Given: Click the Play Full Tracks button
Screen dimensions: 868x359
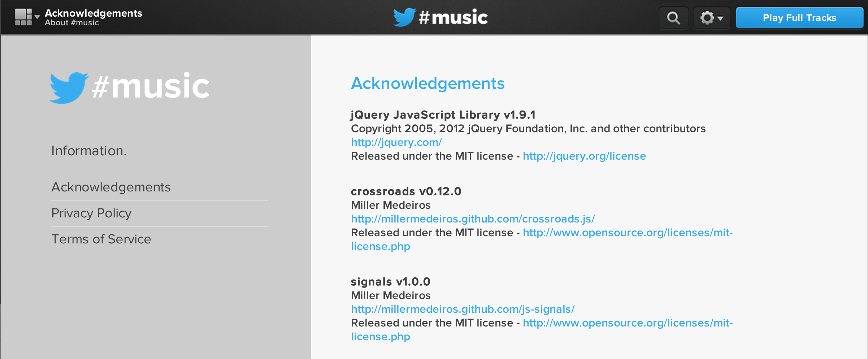Looking at the screenshot, I should click(799, 18).
